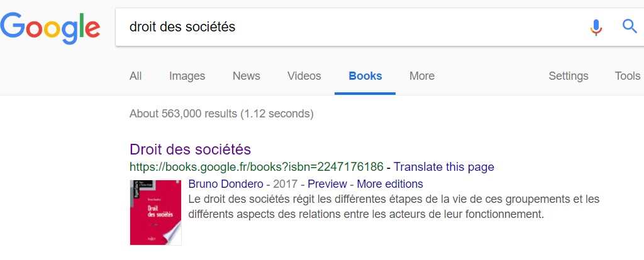The height and width of the screenshot is (260, 644).
Task: Open the Settings dropdown
Action: [x=569, y=76]
